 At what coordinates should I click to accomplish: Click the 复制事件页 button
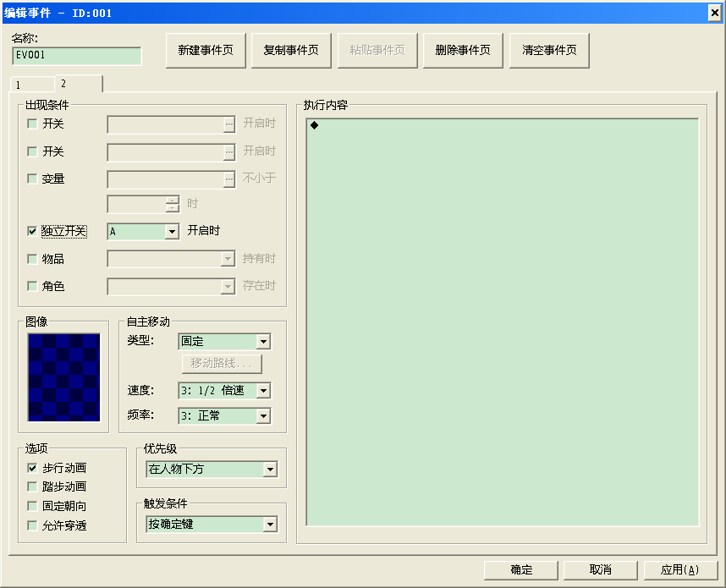[291, 51]
